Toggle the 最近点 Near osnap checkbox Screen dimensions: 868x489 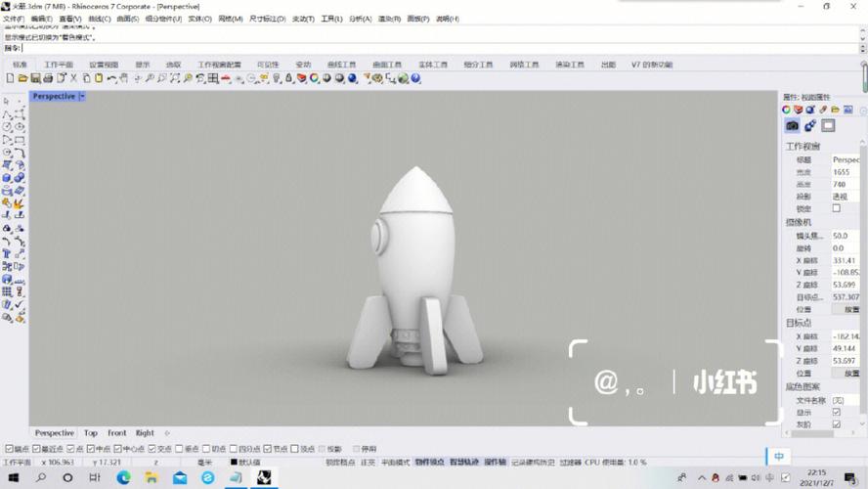tap(36, 449)
